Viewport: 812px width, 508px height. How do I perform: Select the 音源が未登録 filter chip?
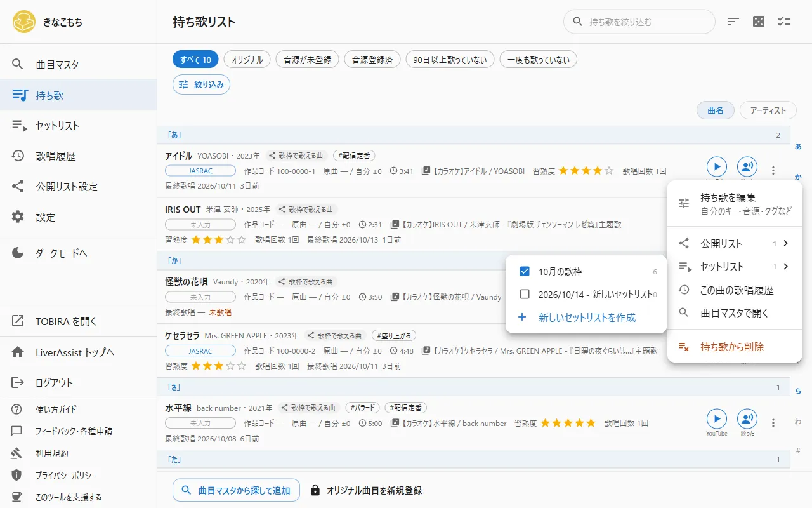308,60
